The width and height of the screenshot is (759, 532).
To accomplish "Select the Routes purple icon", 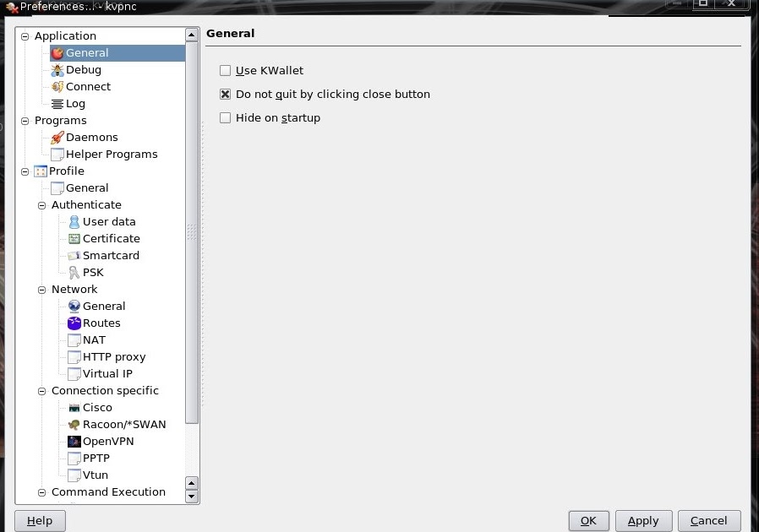I will pyautogui.click(x=74, y=323).
